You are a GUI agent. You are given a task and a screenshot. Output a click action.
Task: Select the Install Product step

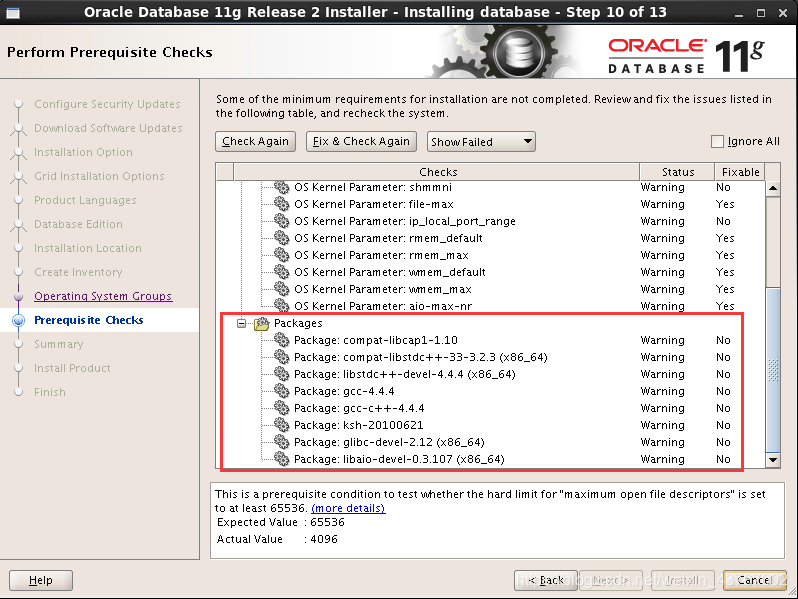pyautogui.click(x=72, y=368)
